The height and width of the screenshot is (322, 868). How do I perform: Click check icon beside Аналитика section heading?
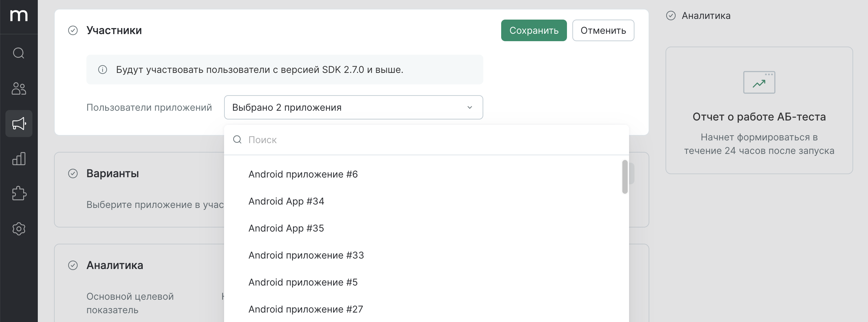73,265
